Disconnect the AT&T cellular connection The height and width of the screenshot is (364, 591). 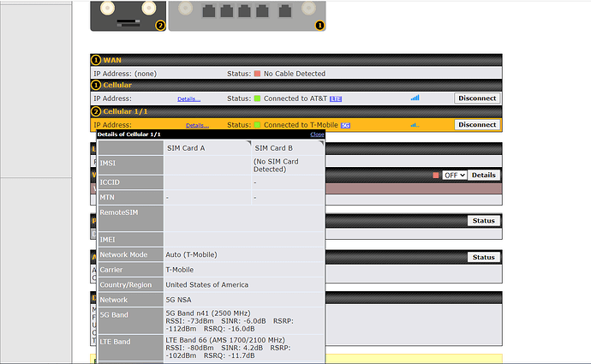point(477,98)
